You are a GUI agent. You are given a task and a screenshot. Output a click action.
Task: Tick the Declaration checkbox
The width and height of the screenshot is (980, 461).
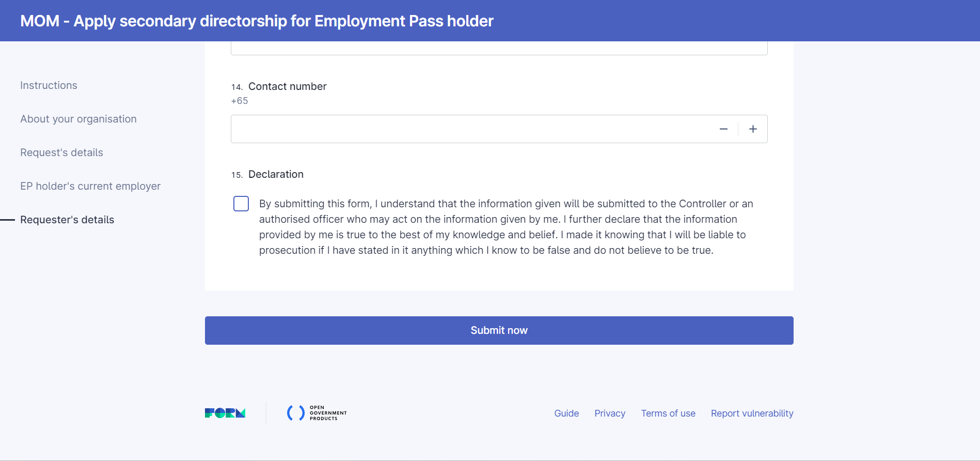(x=241, y=204)
